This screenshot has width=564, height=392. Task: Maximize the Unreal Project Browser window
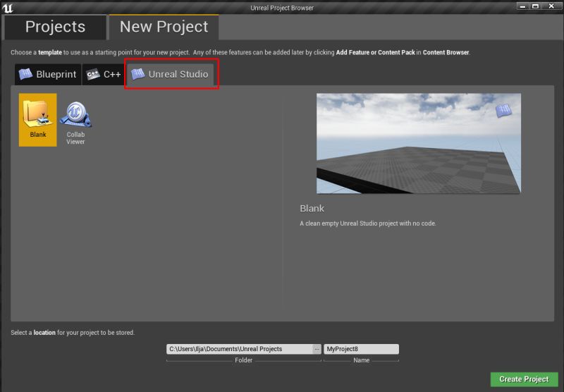tap(535, 6)
